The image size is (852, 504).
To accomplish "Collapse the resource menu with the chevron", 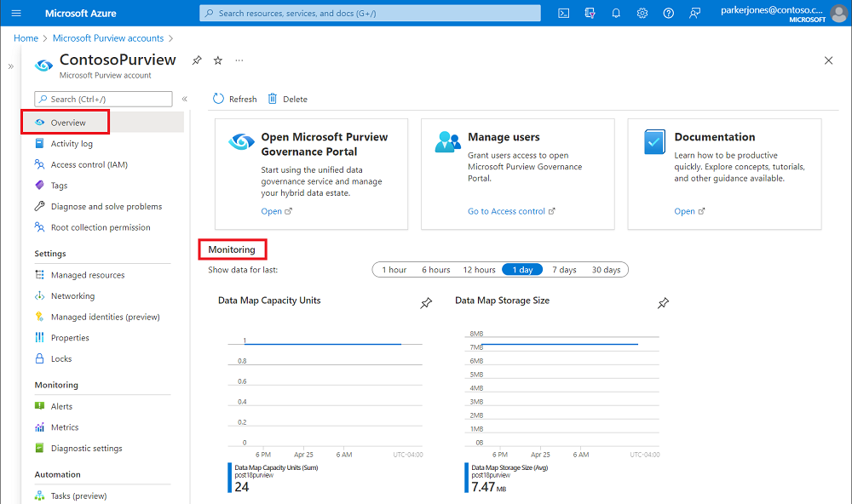I will (x=184, y=98).
